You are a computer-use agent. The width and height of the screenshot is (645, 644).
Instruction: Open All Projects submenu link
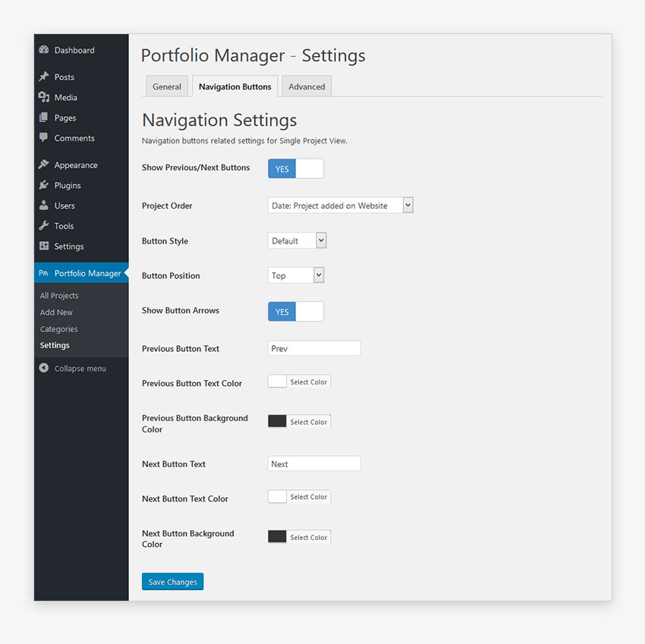[x=59, y=296]
